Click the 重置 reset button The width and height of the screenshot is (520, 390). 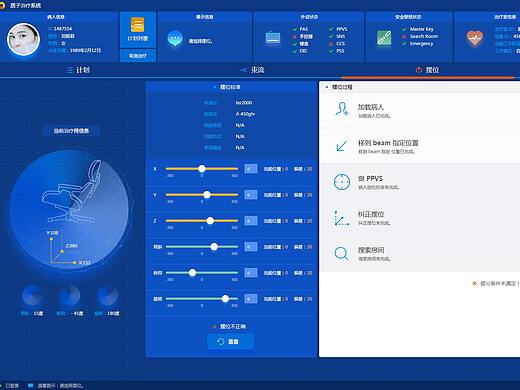tap(230, 341)
